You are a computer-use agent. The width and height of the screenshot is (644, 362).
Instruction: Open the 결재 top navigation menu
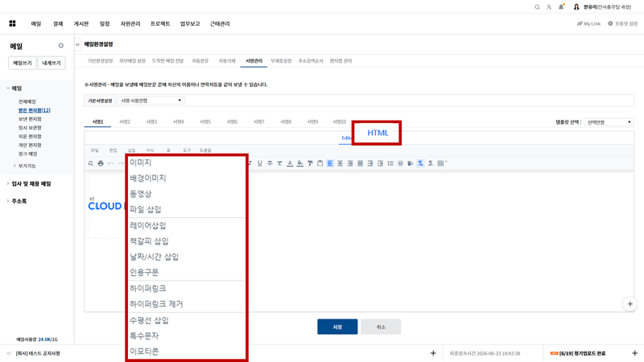pos(58,24)
